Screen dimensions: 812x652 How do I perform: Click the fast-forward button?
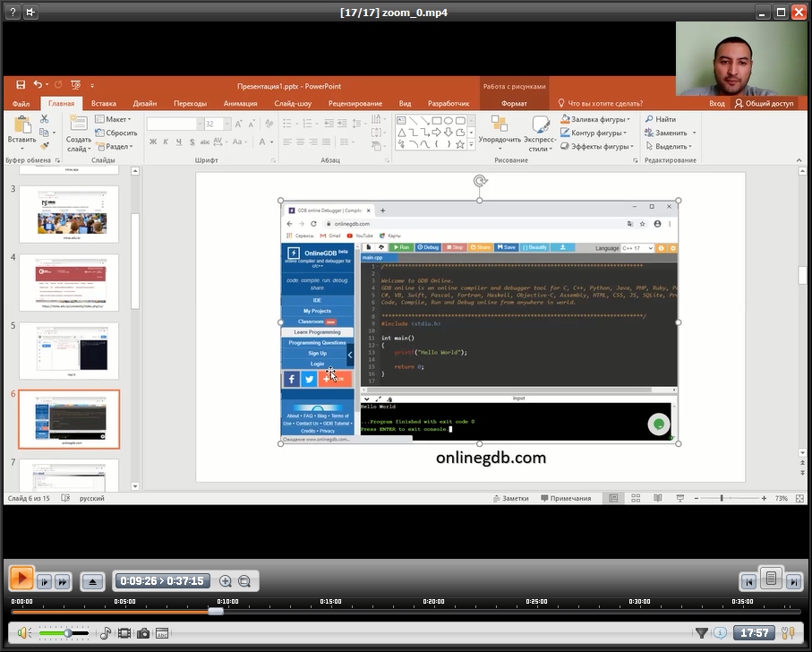click(63, 582)
